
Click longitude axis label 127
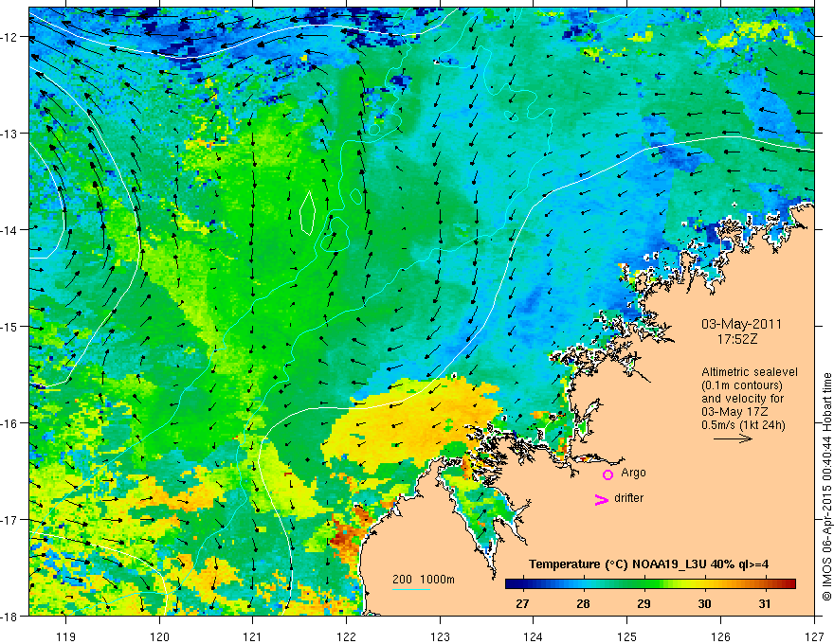pos(814,636)
